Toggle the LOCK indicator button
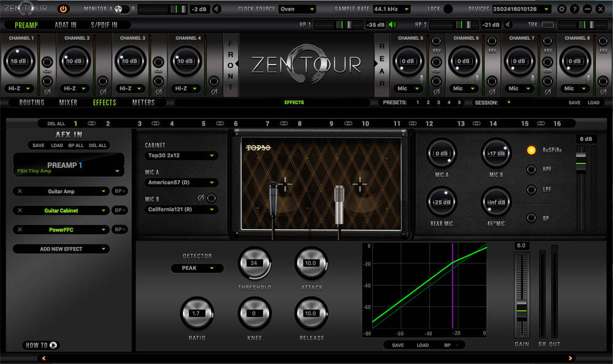Screen dimensions: 613x364 point(449,9)
